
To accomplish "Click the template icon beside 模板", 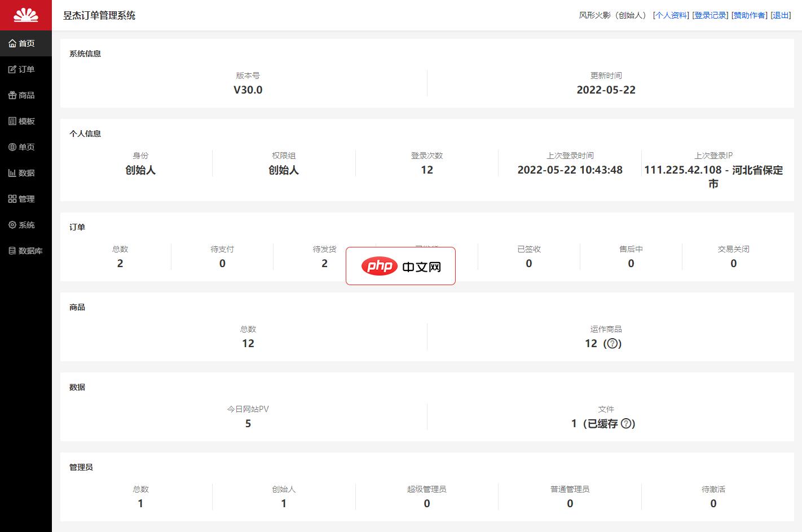I will pyautogui.click(x=12, y=121).
